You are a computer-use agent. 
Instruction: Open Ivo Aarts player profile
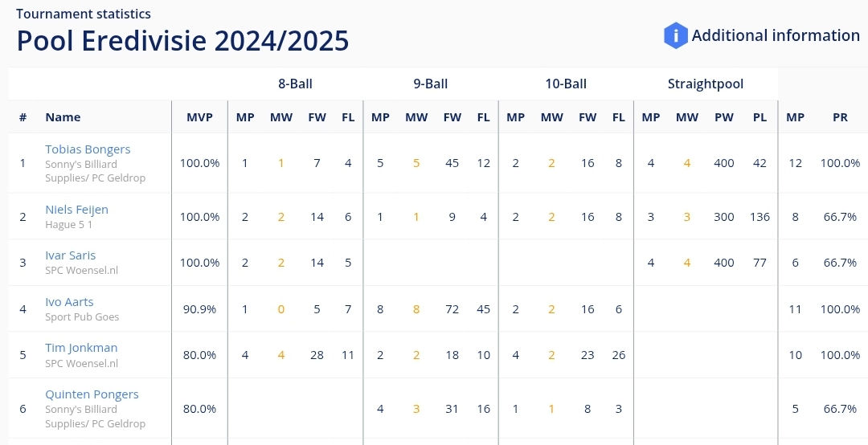(x=69, y=302)
